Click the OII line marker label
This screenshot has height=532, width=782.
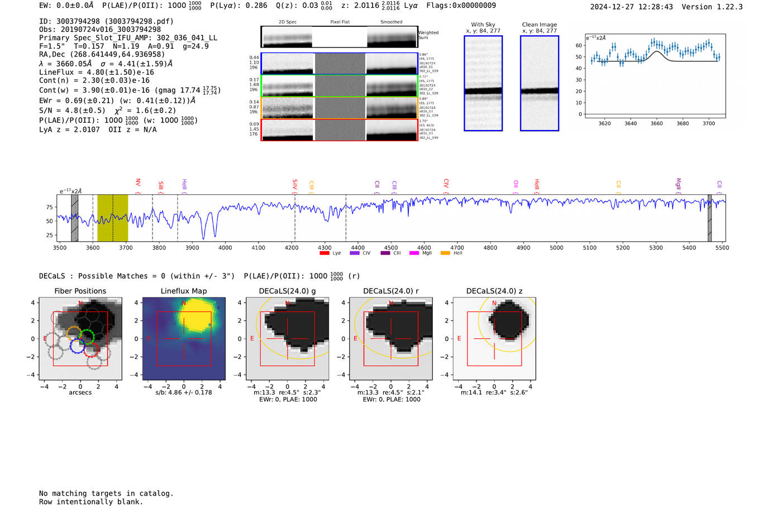coord(516,186)
